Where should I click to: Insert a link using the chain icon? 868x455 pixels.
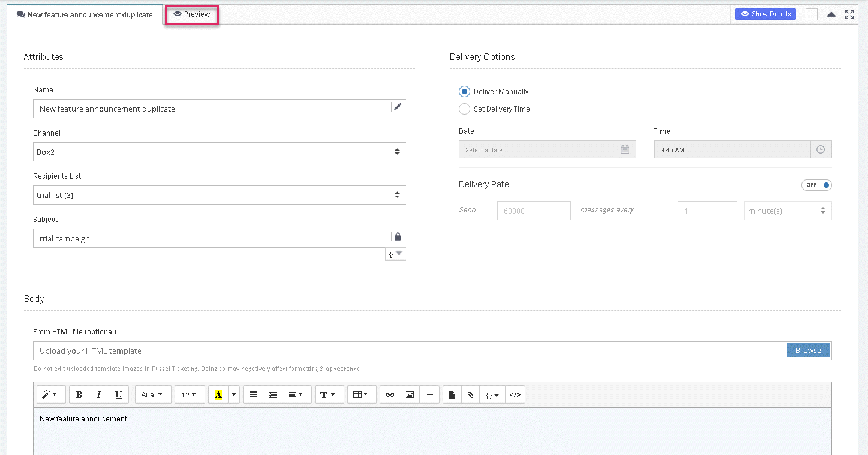390,395
